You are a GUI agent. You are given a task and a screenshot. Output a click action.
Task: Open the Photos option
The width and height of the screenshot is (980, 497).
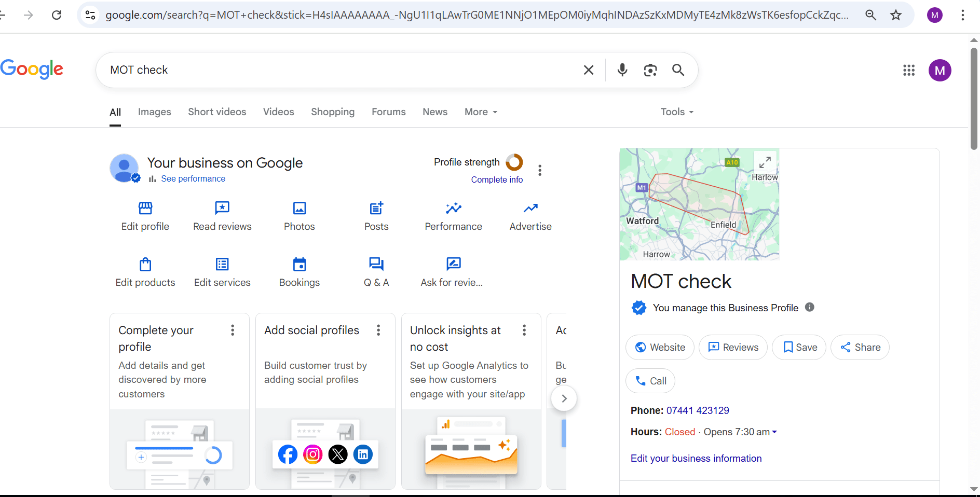300,216
